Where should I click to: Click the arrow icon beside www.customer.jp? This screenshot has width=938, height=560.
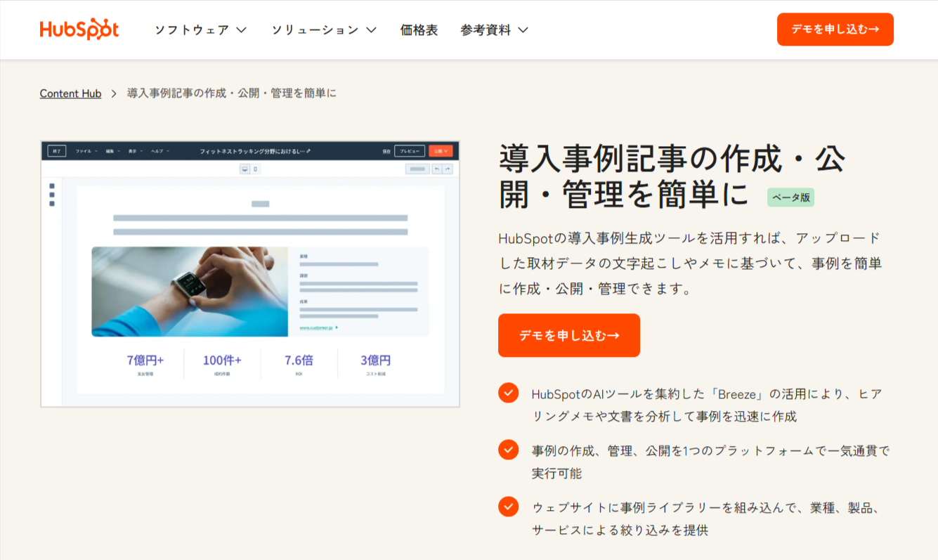point(337,327)
